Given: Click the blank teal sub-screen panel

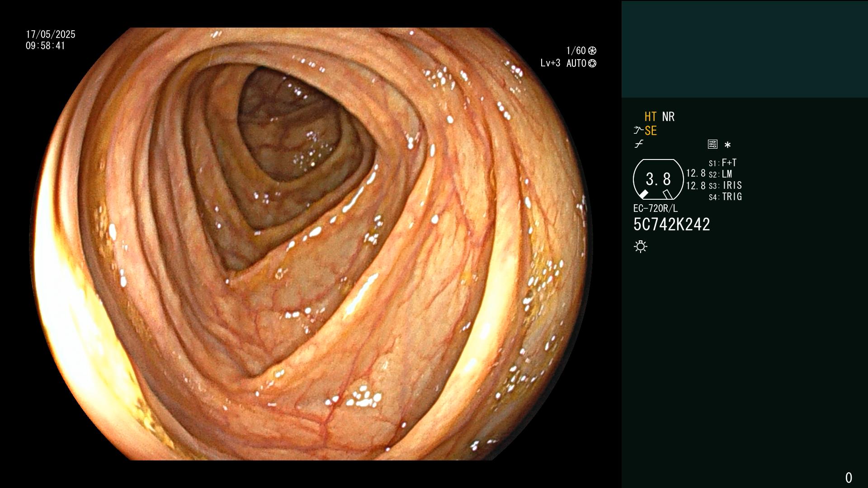Looking at the screenshot, I should click(745, 49).
